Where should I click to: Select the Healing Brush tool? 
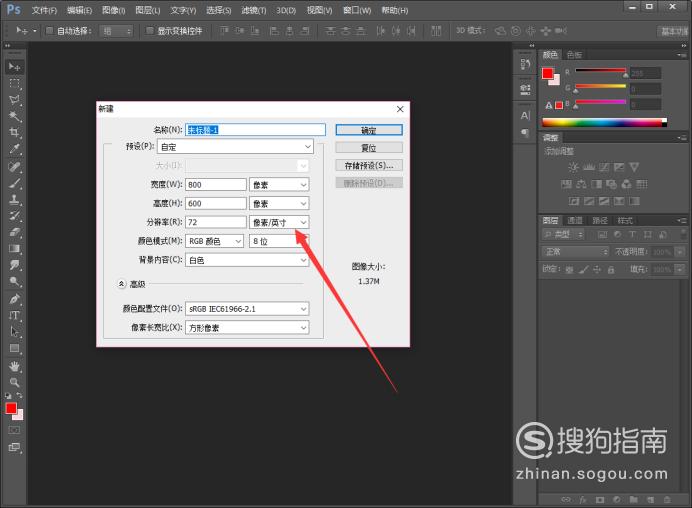(x=14, y=166)
